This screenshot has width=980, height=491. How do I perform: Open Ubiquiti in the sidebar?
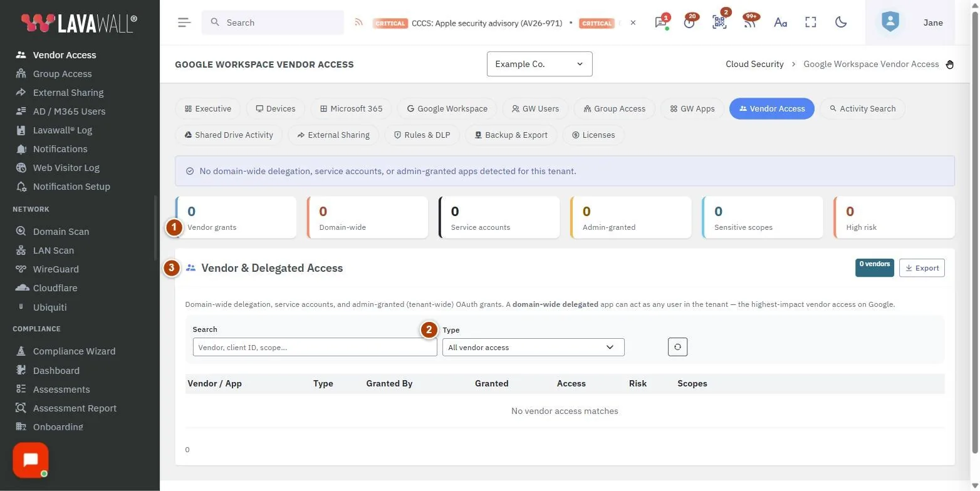(x=50, y=308)
